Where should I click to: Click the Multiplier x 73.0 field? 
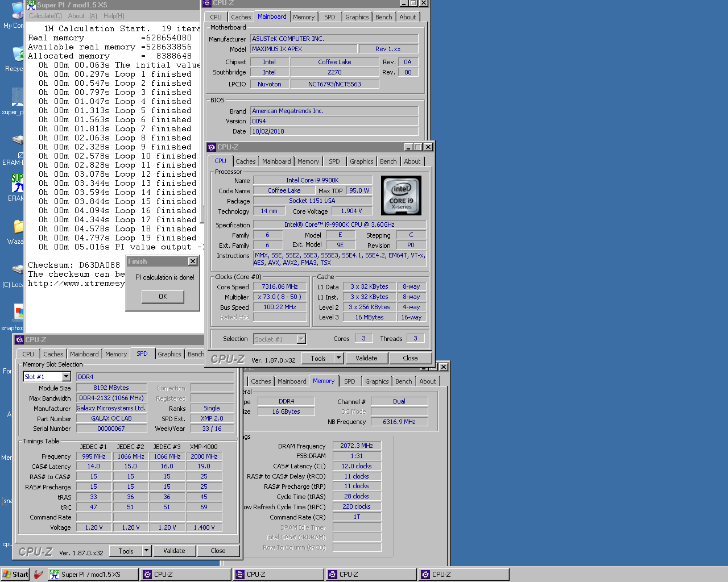pos(280,297)
